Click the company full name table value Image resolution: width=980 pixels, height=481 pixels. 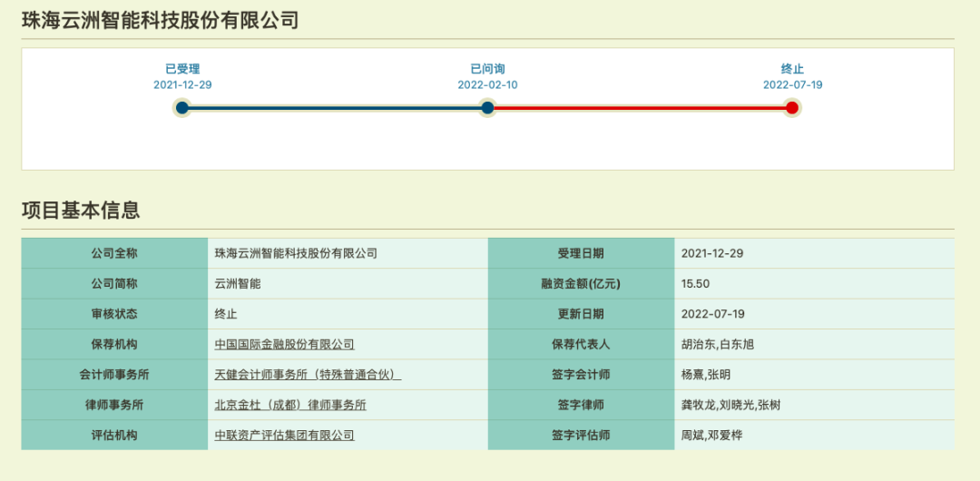pos(296,253)
